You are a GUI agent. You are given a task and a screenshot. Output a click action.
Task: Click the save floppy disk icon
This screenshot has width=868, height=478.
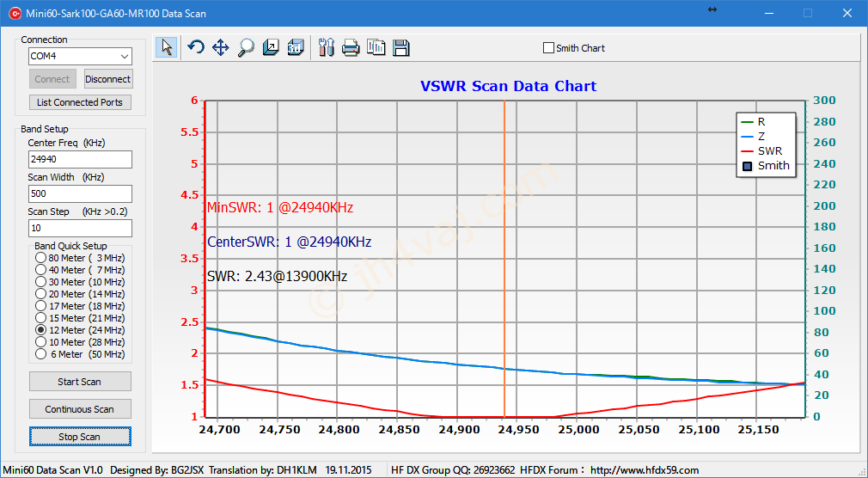click(x=400, y=47)
